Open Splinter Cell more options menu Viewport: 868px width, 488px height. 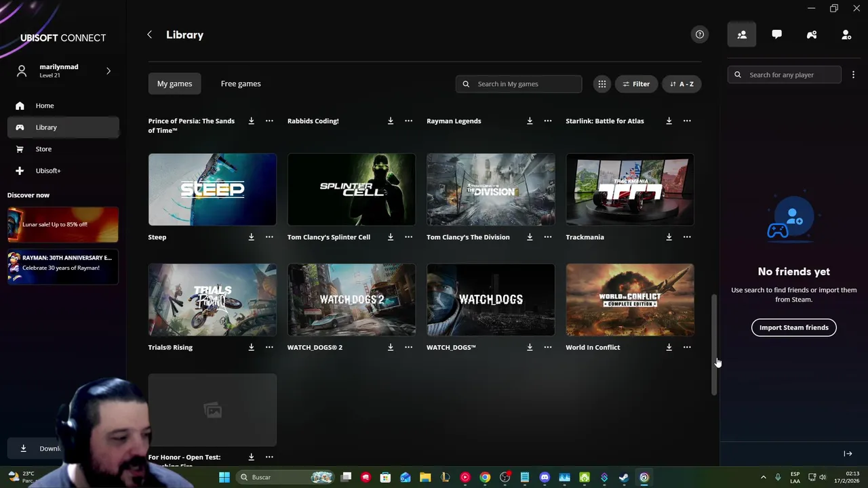point(408,237)
